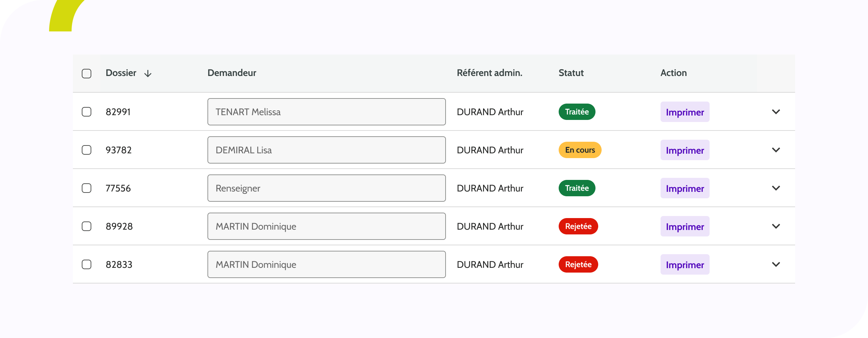Image resolution: width=868 pixels, height=338 pixels.
Task: Check the box for dossier 82833
Action: pos(87,264)
